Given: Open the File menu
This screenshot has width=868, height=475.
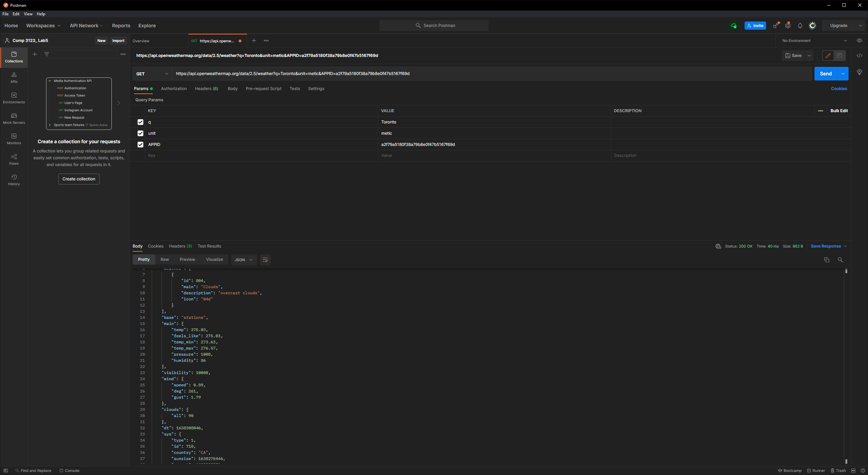Looking at the screenshot, I should click(5, 14).
